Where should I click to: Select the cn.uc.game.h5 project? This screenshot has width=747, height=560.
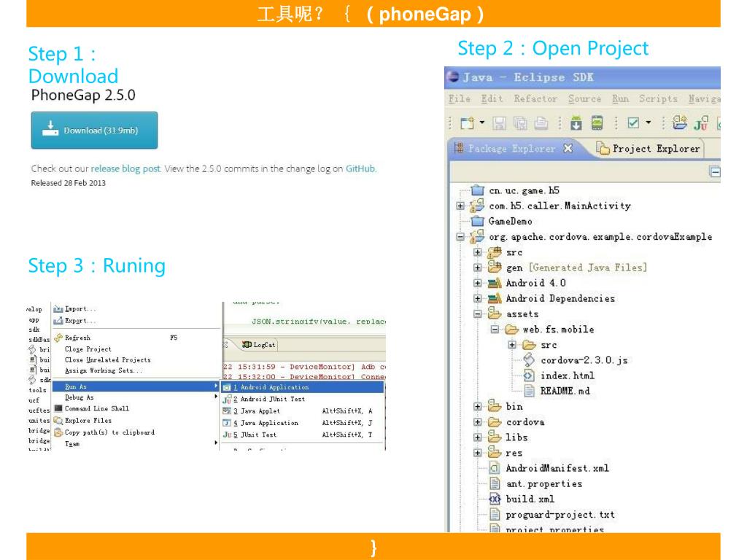tap(524, 190)
